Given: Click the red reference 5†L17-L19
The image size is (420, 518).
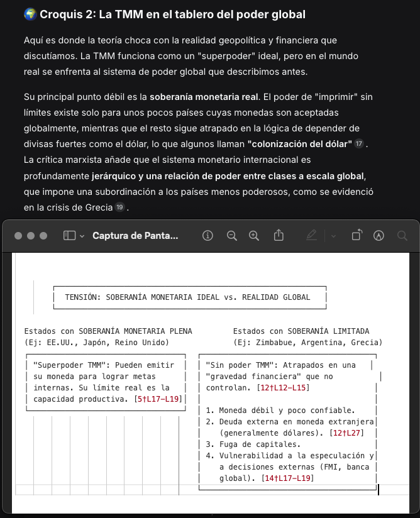Looking at the screenshot, I should tap(158, 399).
